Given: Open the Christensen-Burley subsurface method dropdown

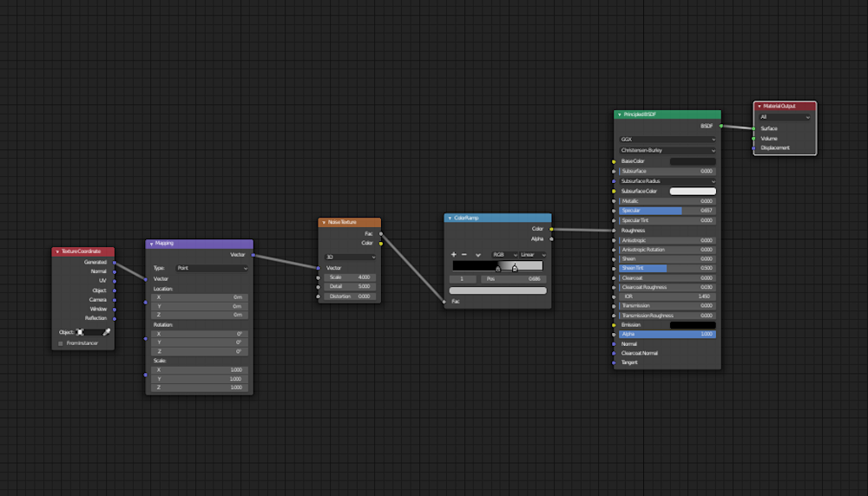Looking at the screenshot, I should point(667,150).
